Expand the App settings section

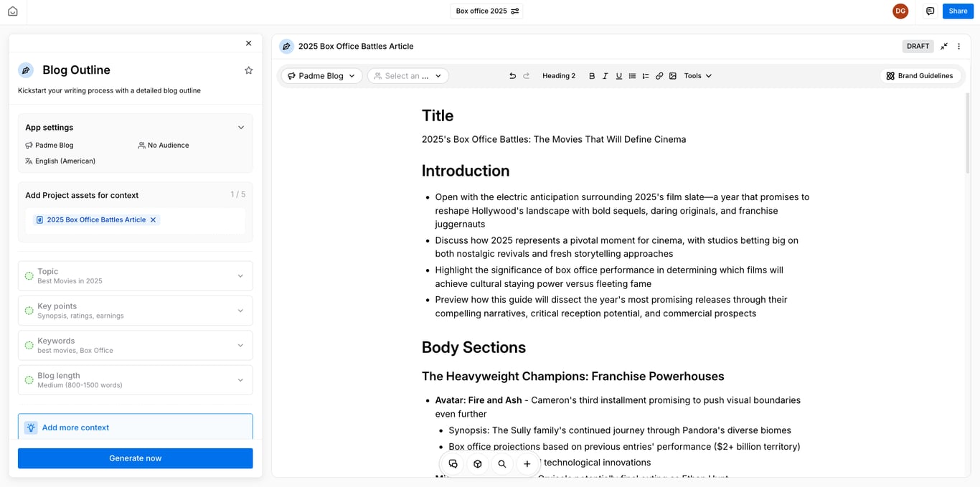point(241,127)
